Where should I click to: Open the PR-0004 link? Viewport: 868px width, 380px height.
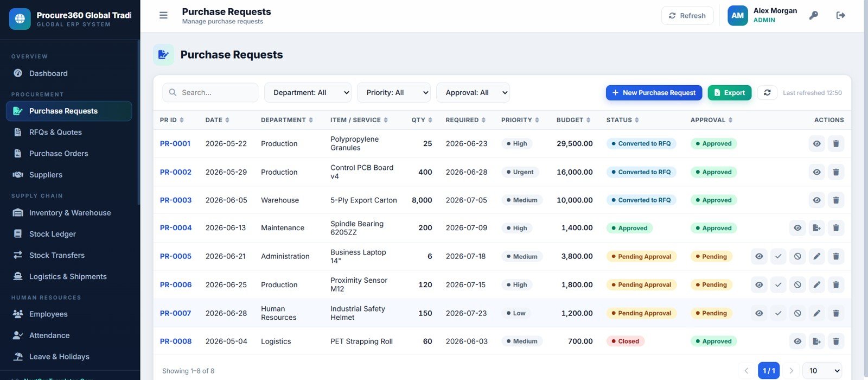pyautogui.click(x=176, y=228)
